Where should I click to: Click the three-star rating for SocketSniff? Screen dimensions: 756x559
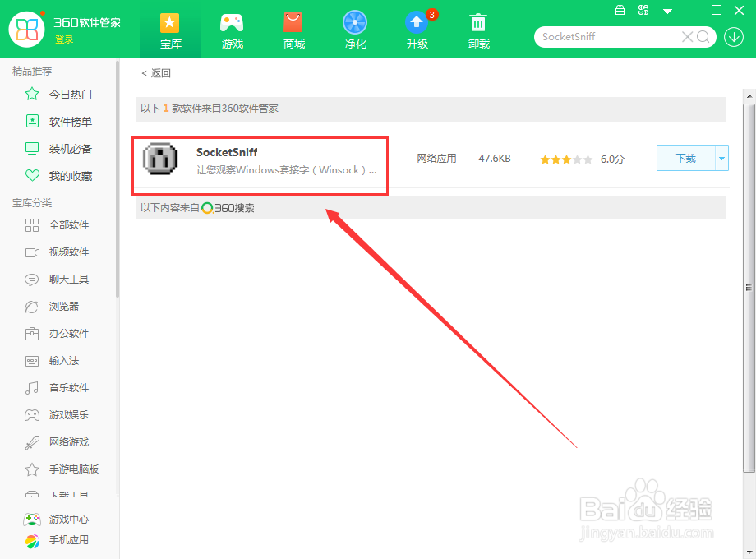(x=566, y=159)
